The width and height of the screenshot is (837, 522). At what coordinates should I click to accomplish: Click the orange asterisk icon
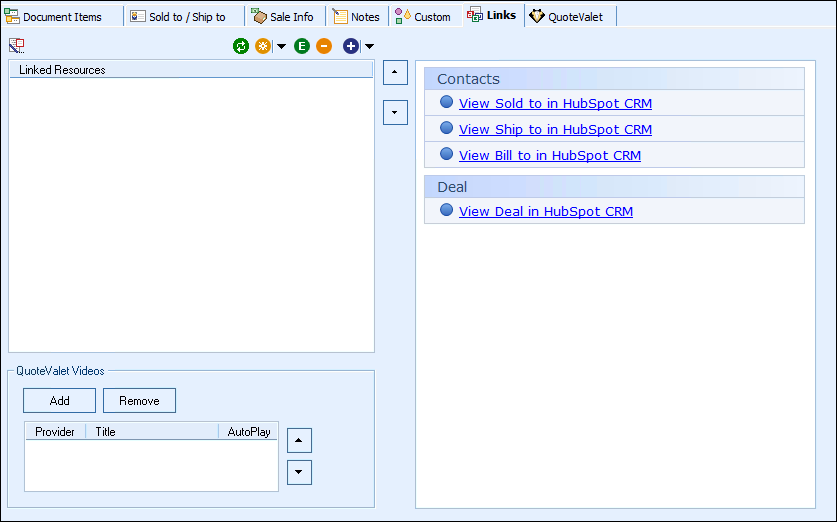pyautogui.click(x=263, y=46)
